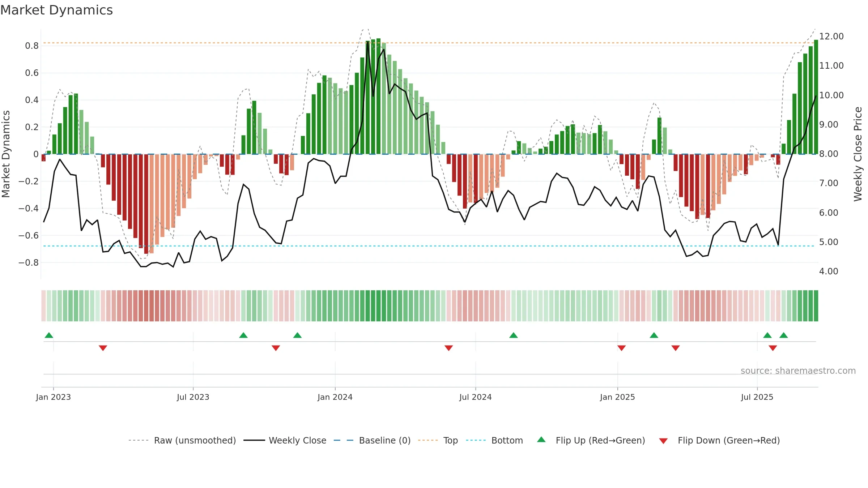Toggle the Flip Down (Green→Red) legend entry

[x=719, y=440]
